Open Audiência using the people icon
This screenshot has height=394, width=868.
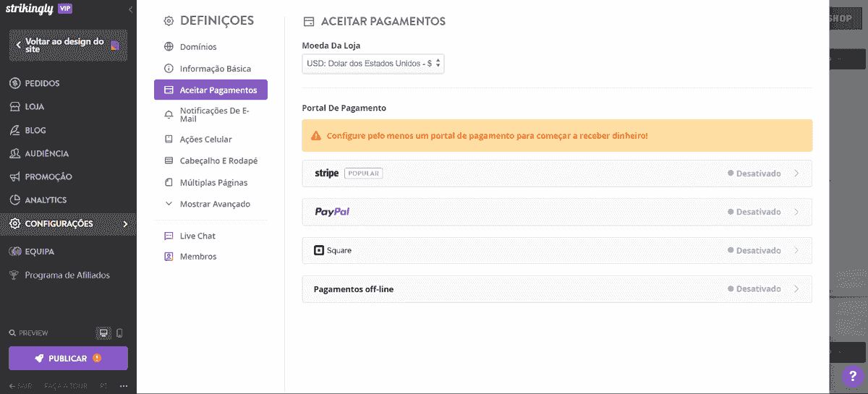pyautogui.click(x=14, y=153)
